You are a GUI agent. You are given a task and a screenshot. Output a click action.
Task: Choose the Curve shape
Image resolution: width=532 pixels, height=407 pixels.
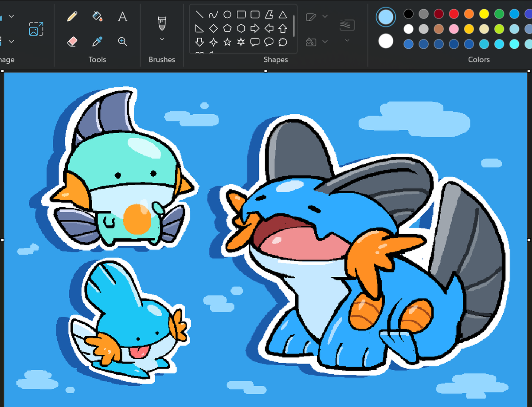(x=213, y=15)
